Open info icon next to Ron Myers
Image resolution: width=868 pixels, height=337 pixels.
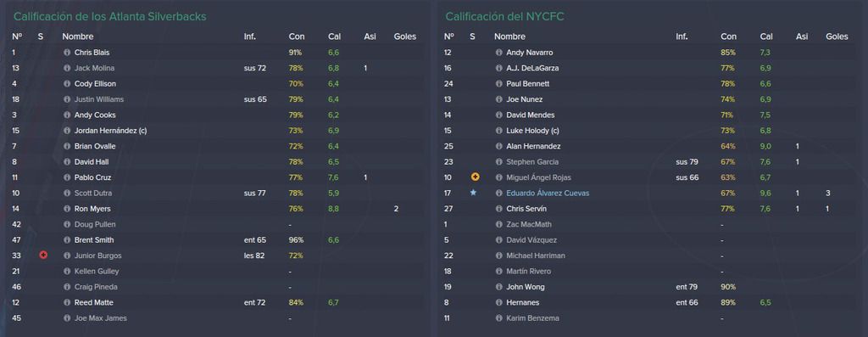pyautogui.click(x=67, y=209)
